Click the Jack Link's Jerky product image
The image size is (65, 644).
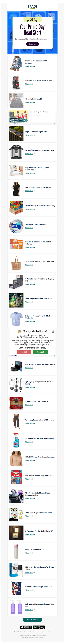click(16, 403)
